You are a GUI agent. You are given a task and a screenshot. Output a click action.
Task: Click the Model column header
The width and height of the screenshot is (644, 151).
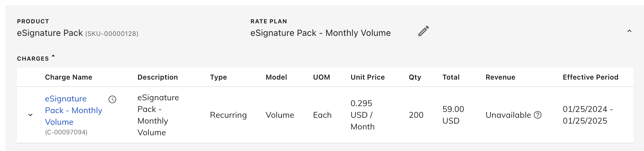tap(276, 77)
